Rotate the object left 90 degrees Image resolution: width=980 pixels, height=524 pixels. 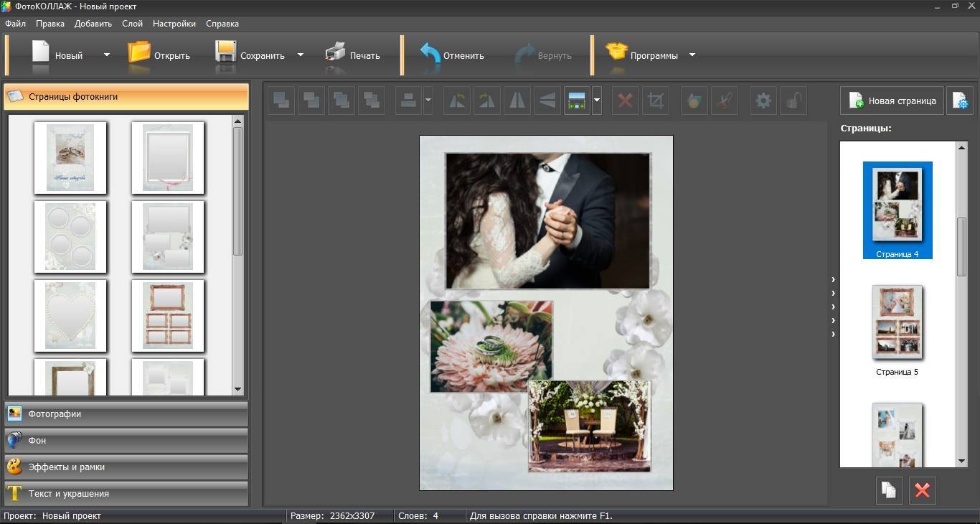(x=456, y=101)
